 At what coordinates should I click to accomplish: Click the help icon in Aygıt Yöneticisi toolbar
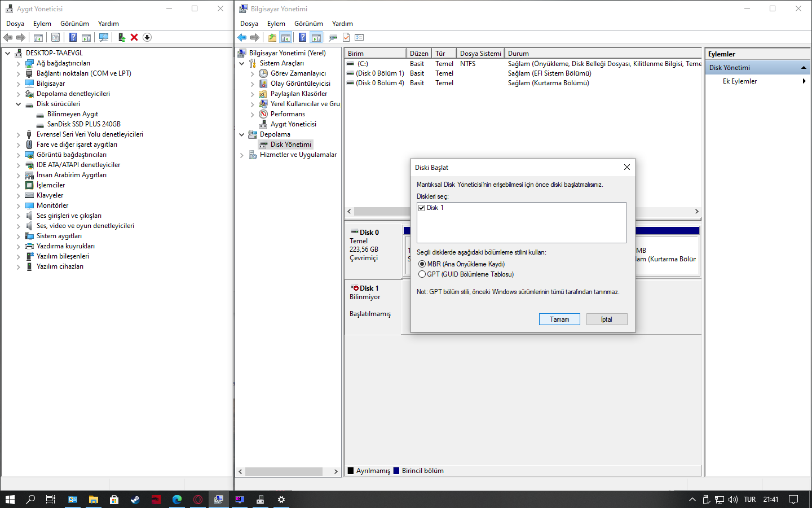pyautogui.click(x=73, y=37)
